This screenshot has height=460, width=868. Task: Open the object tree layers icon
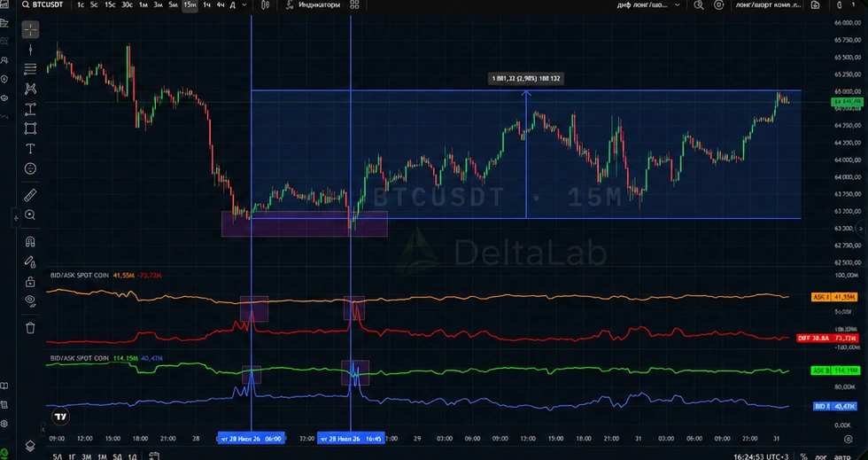click(x=30, y=446)
